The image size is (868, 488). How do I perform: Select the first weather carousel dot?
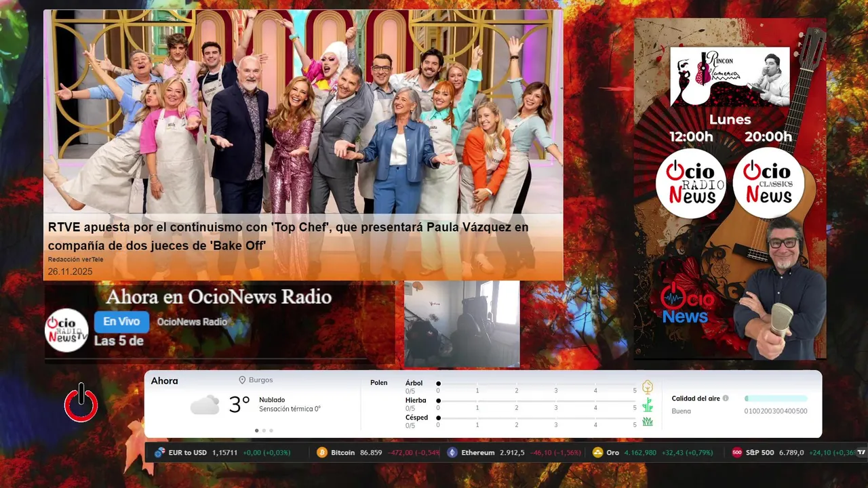tap(256, 430)
